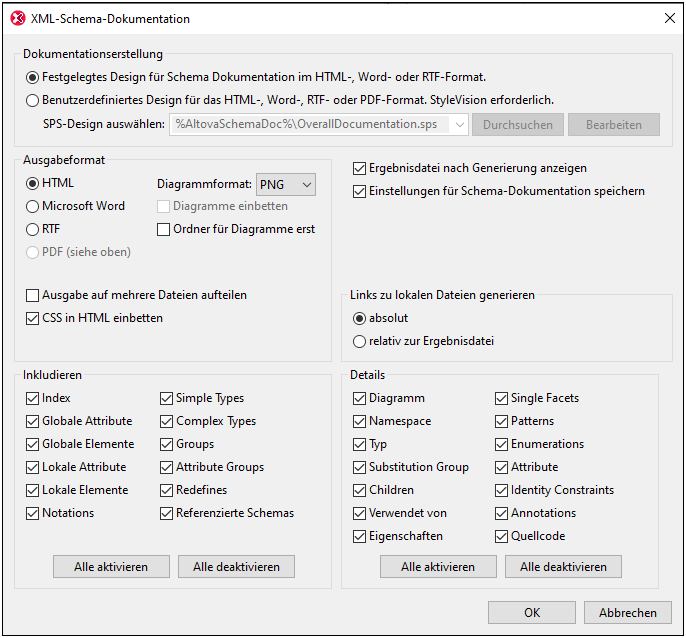Enable Ausgabe auf mehrere Dateien aufteilen
Image resolution: width=686 pixels, height=638 pixels.
[x=33, y=295]
